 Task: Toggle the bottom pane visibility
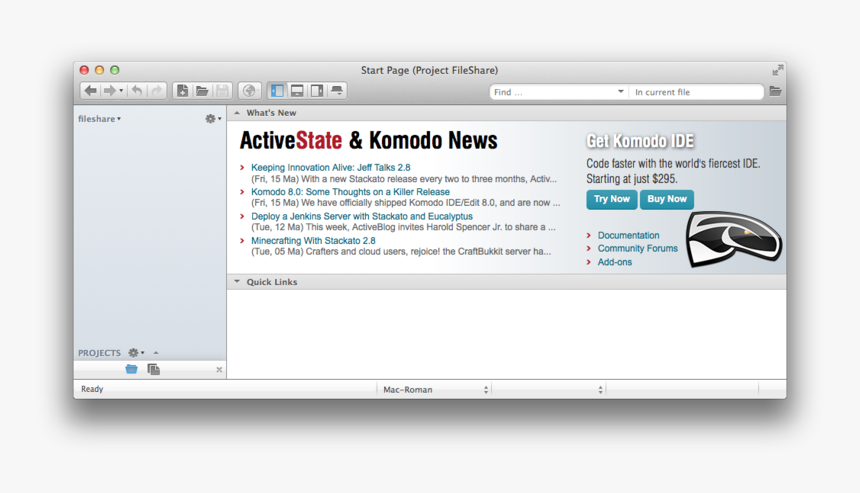point(297,91)
